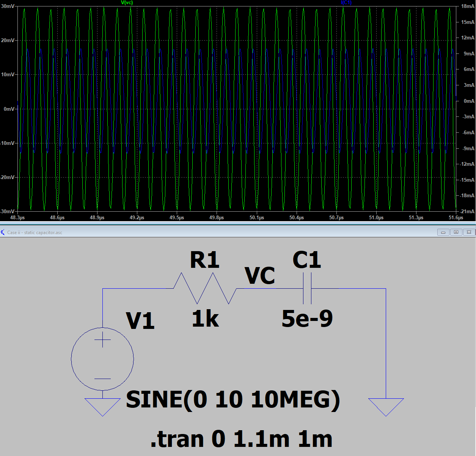Click the I(C1) trace label
The width and height of the screenshot is (476, 456).
(x=346, y=3)
